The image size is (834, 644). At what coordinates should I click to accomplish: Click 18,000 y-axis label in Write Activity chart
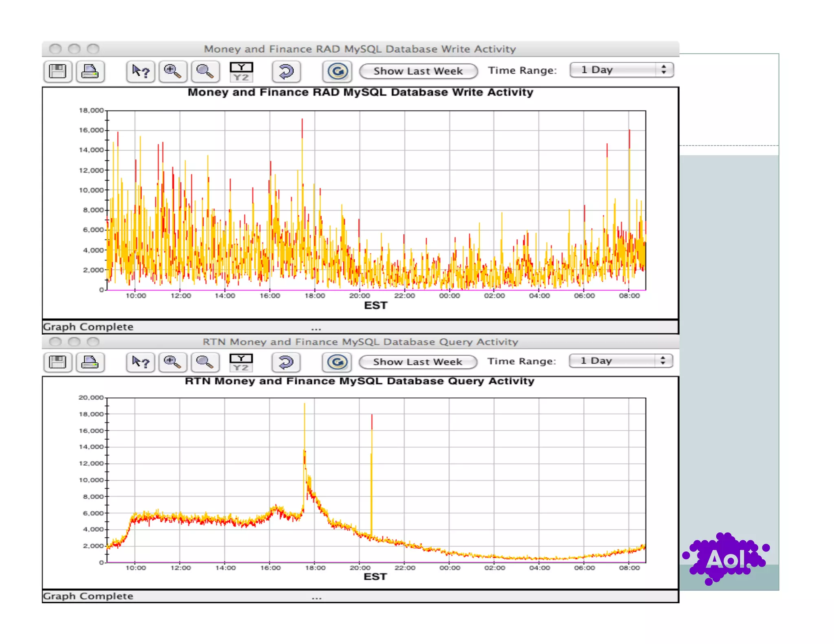pyautogui.click(x=91, y=110)
